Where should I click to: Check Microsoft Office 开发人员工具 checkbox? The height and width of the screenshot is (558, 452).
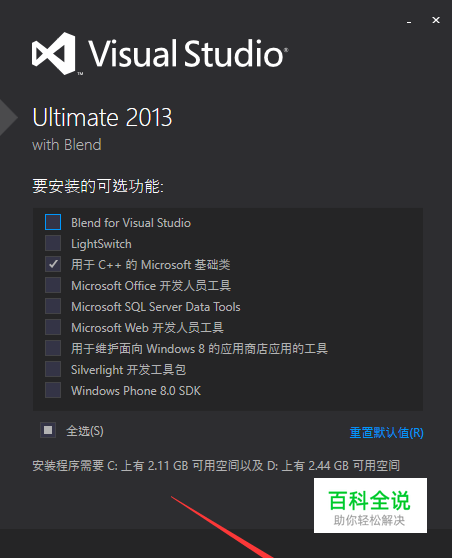[x=53, y=285]
